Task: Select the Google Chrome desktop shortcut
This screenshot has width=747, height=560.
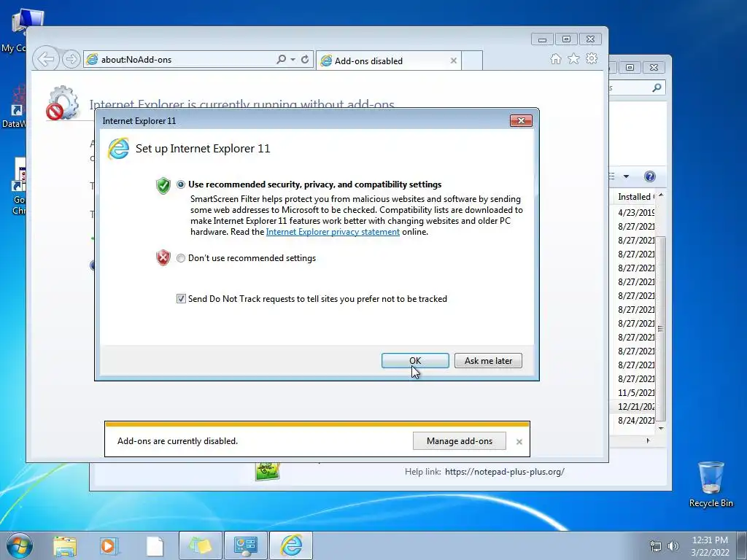Action: point(19,187)
